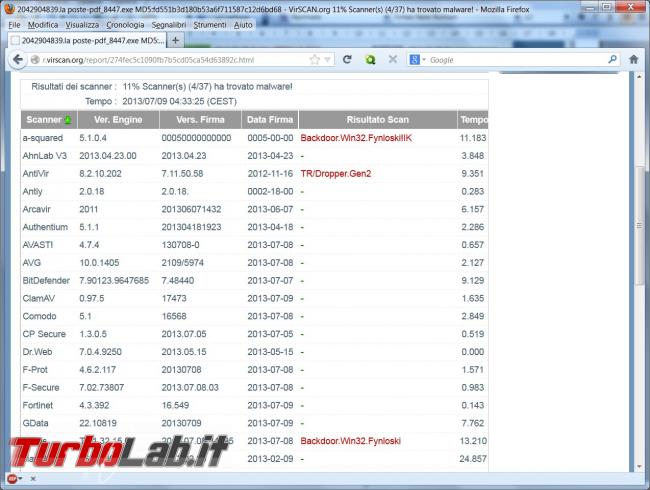Image resolution: width=650 pixels, height=490 pixels.
Task: Click BitDefender engine version 7.90123.9647685
Action: 114,281
